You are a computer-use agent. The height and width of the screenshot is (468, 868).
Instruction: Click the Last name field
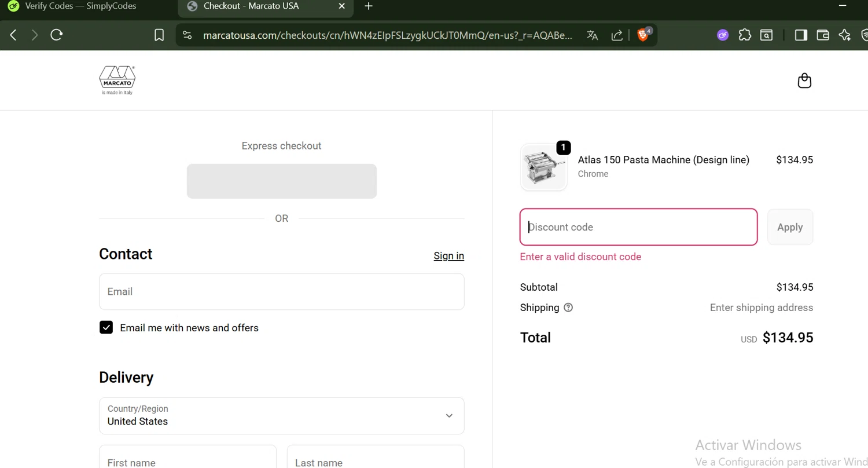(x=376, y=456)
